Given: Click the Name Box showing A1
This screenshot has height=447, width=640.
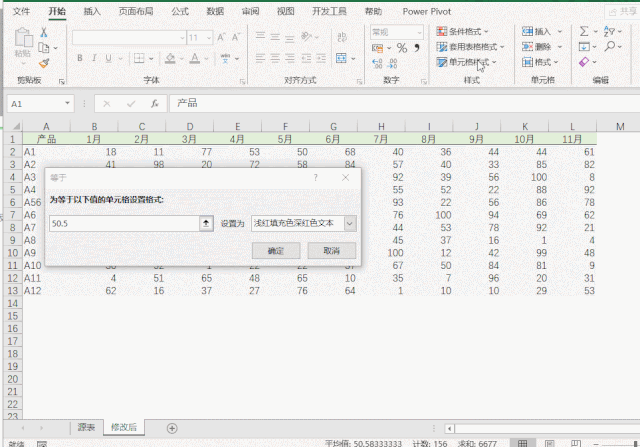Looking at the screenshot, I should coord(38,103).
